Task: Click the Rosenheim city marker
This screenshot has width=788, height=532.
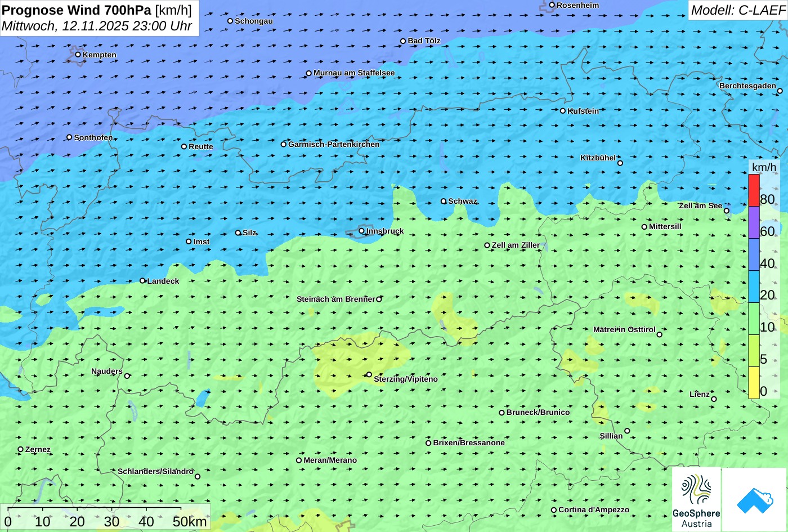Action: [552, 5]
